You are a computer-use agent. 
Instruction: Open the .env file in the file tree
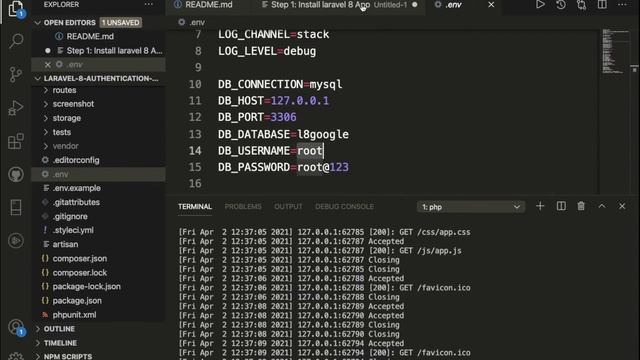pos(60,174)
